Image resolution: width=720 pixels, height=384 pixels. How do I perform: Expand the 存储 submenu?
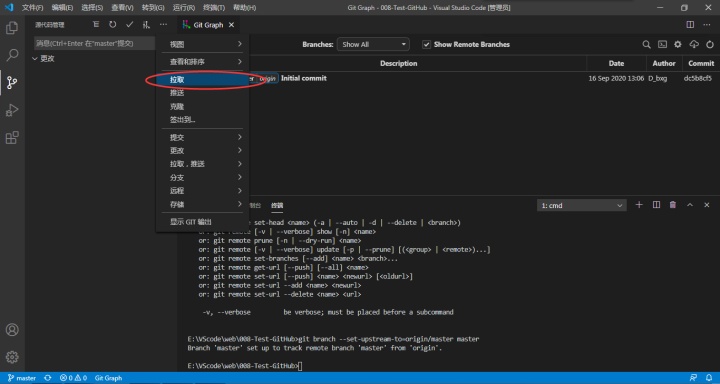pyautogui.click(x=202, y=204)
